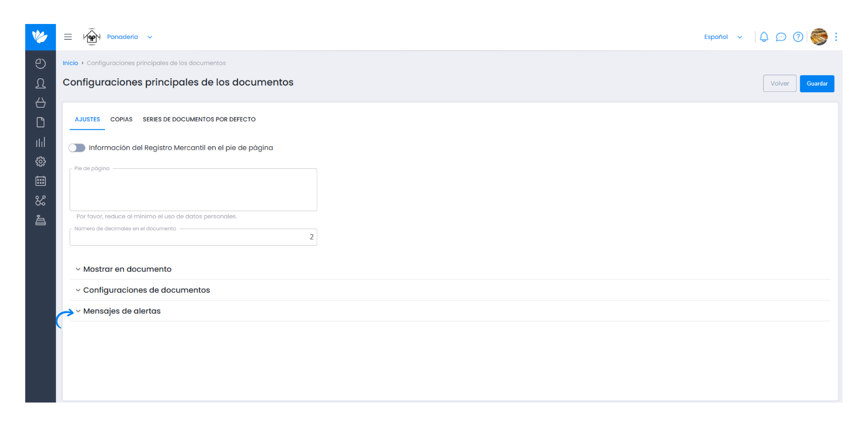
Task: Click the Número de decimales input field
Action: (193, 237)
